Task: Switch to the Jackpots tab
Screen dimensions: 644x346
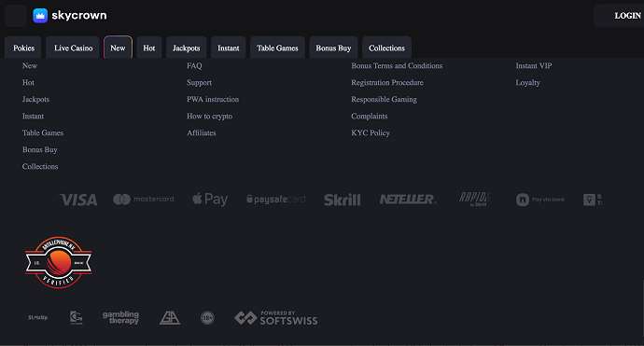Action: tap(187, 48)
